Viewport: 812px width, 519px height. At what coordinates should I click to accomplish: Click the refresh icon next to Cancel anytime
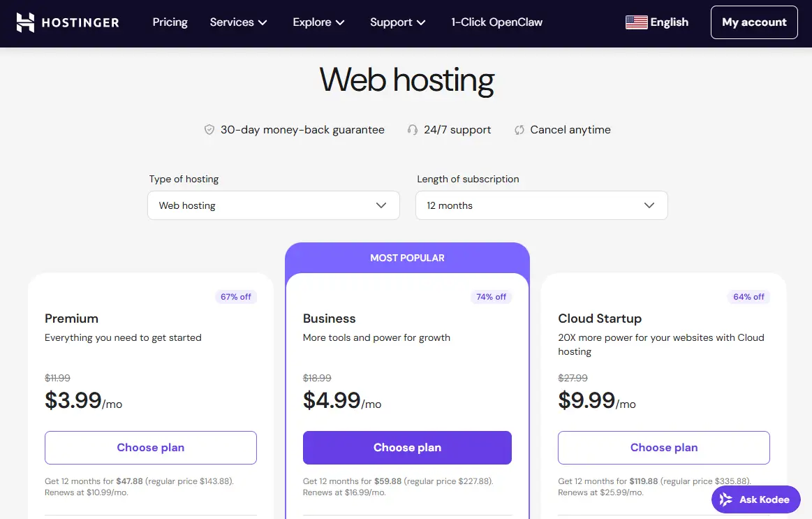(x=518, y=129)
